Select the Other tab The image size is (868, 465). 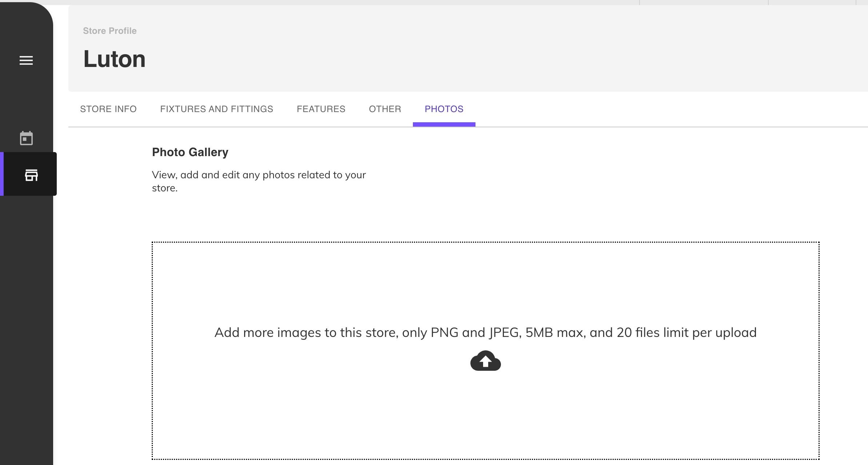[385, 109]
